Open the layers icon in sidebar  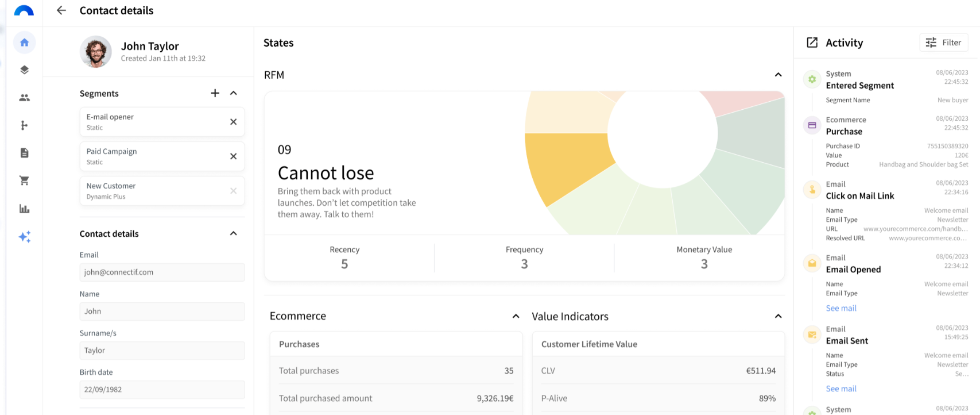[x=24, y=70]
